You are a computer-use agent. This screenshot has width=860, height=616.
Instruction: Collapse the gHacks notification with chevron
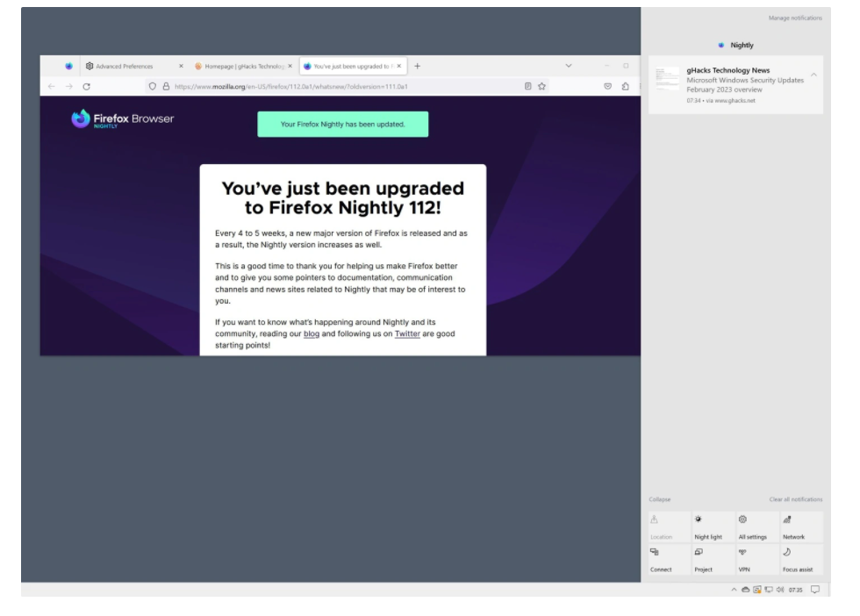(x=814, y=75)
